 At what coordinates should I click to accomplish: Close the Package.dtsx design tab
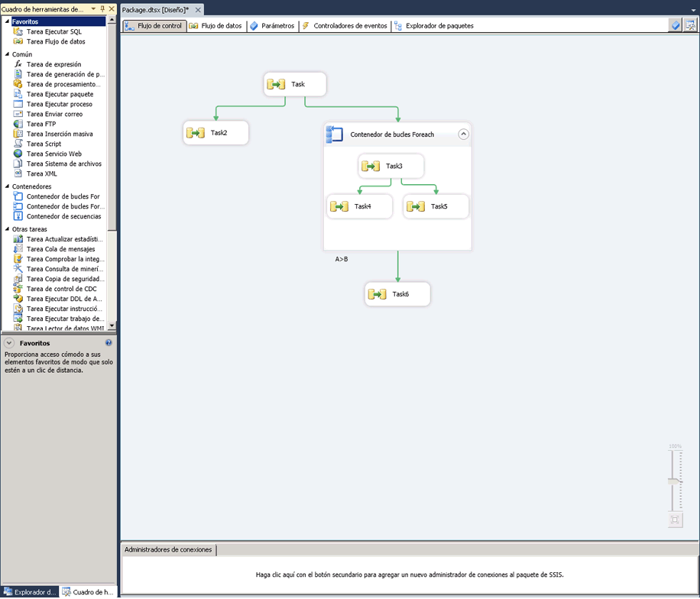(x=197, y=9)
